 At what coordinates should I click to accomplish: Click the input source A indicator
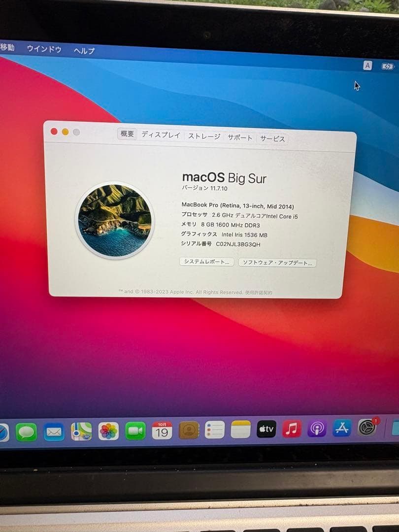pyautogui.click(x=367, y=66)
